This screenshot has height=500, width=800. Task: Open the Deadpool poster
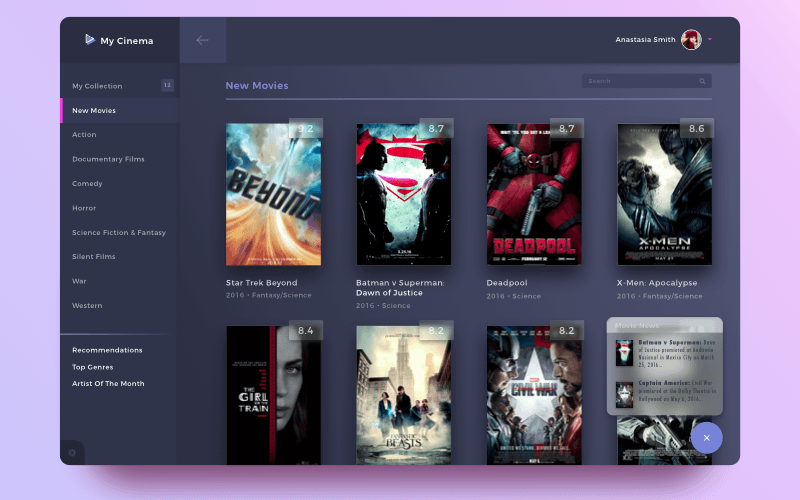534,194
